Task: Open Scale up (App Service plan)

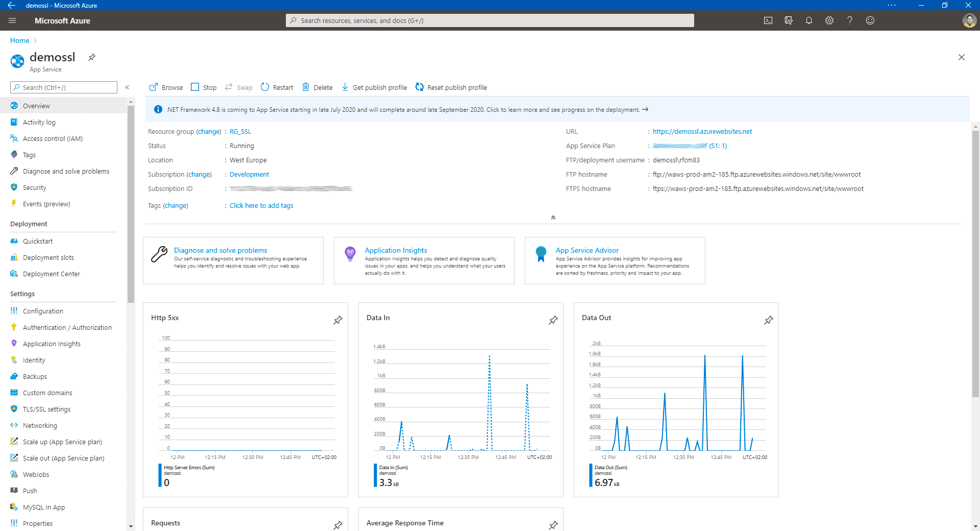Action: click(63, 442)
